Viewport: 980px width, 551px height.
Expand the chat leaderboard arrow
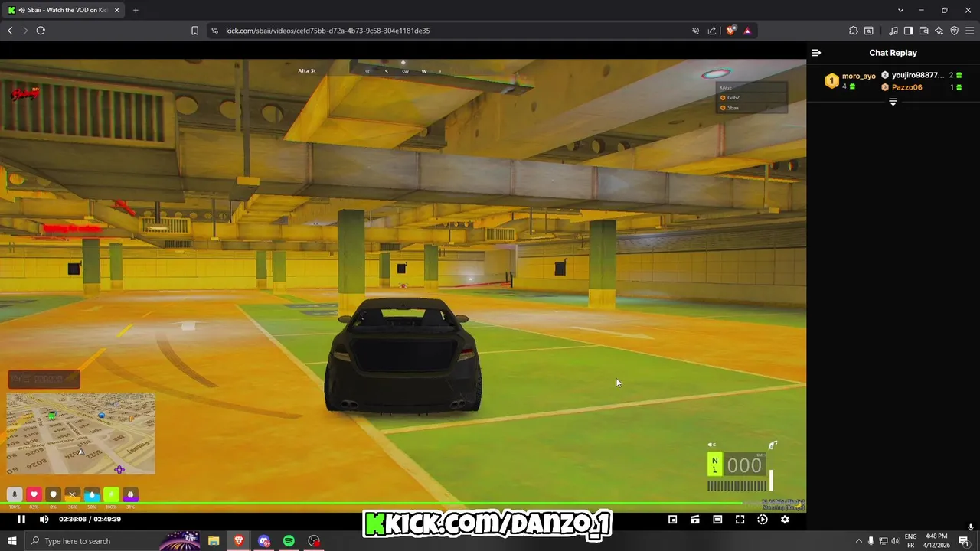coord(893,102)
